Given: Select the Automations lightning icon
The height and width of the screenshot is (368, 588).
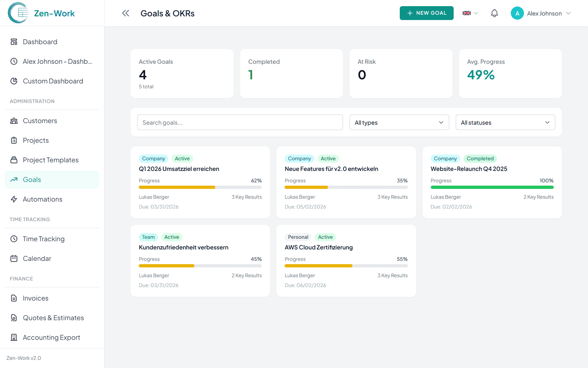Looking at the screenshot, I should [x=13, y=199].
